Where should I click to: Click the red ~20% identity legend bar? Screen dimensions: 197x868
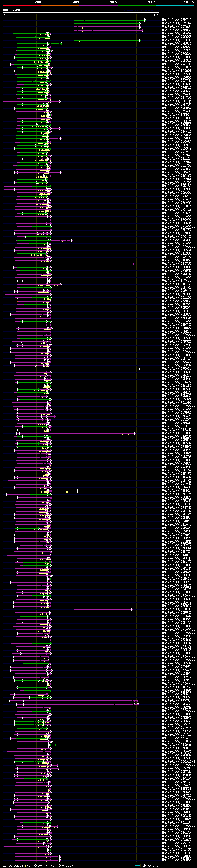click(22, 6)
